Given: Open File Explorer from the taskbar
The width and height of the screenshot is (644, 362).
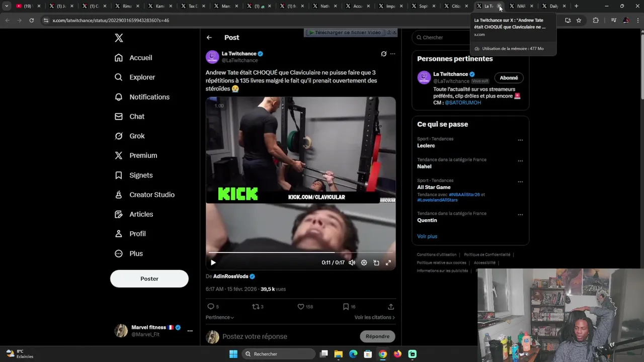Looking at the screenshot, I should pos(339,354).
